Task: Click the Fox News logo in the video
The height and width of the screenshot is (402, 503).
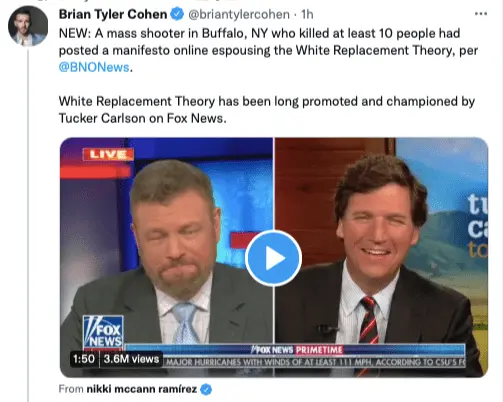Action: (x=103, y=332)
